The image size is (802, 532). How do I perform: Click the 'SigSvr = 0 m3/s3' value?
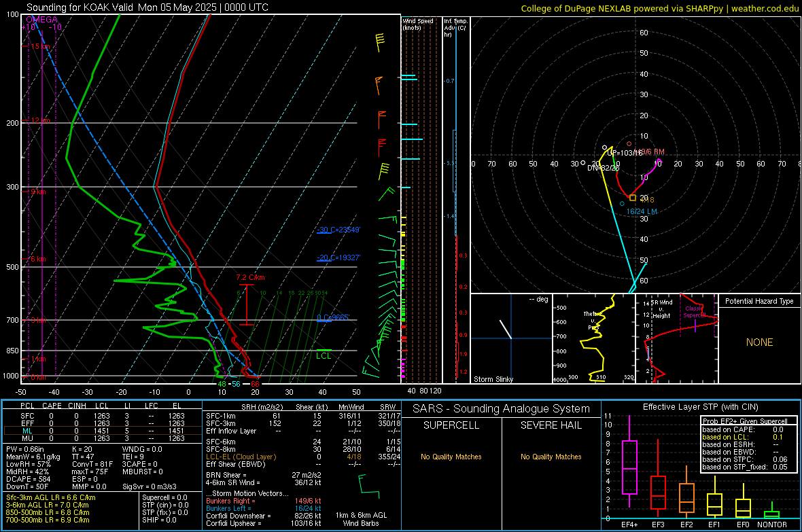tap(150, 486)
